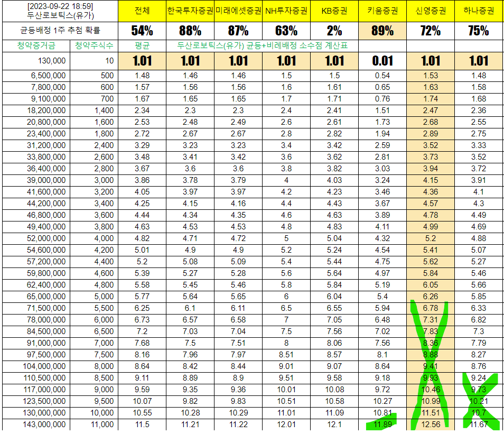504x434 pixels.
Task: Select the 65,000,000 deposit cell
Action: pos(36,297)
